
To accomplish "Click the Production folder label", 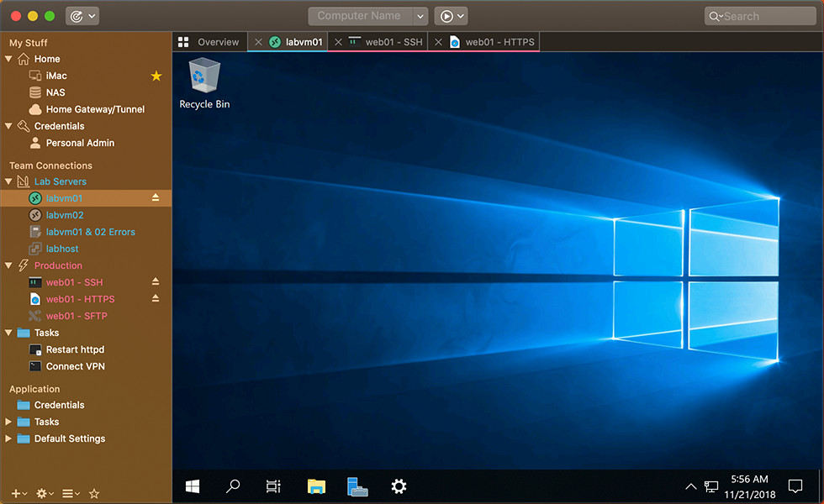I will point(58,265).
